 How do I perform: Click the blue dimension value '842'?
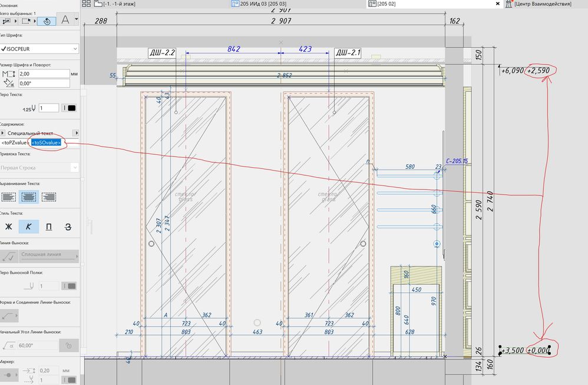[x=234, y=49]
